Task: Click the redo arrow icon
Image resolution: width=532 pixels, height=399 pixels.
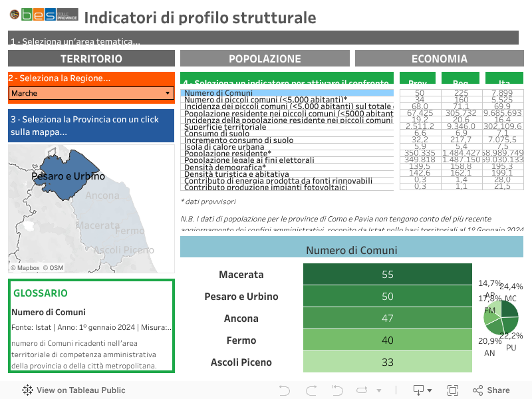Action: coord(311,390)
